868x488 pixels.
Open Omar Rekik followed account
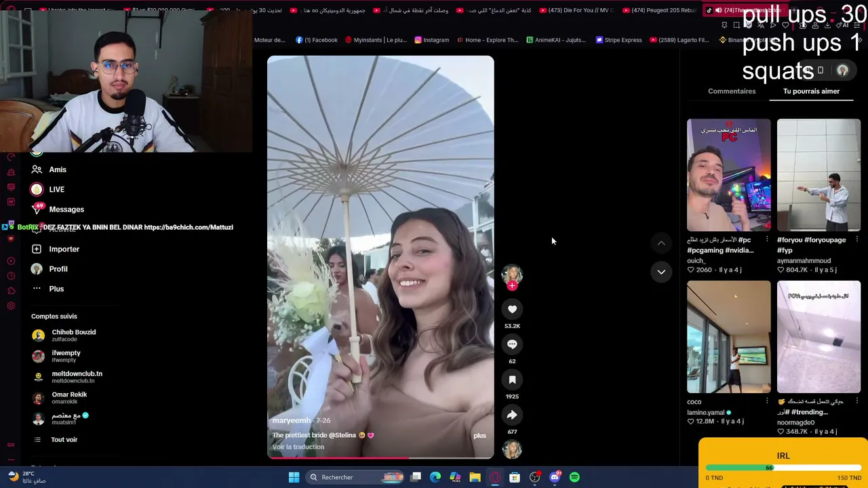(x=69, y=398)
